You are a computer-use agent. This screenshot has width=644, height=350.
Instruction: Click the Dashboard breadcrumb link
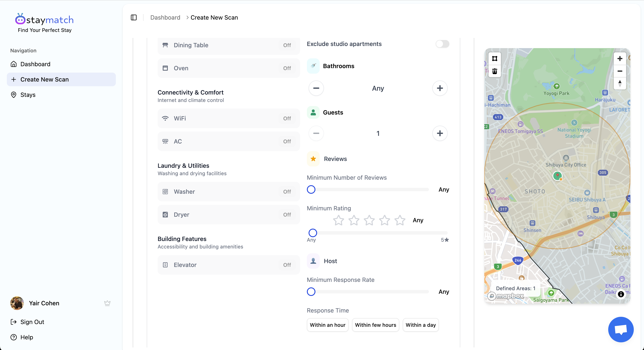pos(165,17)
